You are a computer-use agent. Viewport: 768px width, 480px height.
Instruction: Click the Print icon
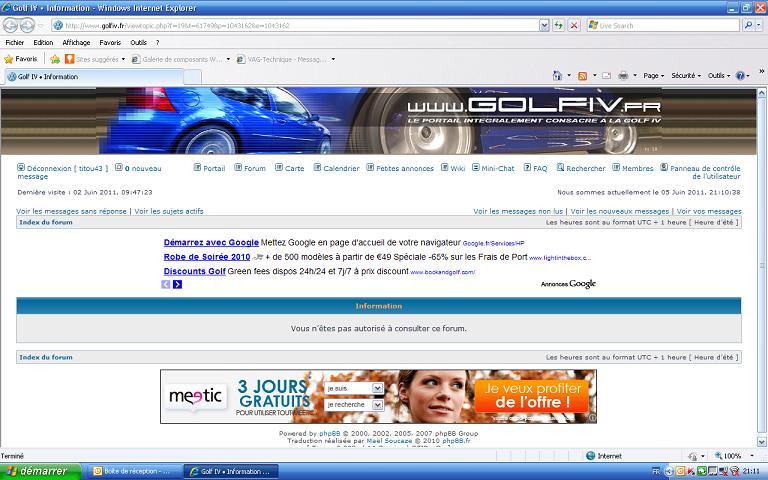(623, 75)
